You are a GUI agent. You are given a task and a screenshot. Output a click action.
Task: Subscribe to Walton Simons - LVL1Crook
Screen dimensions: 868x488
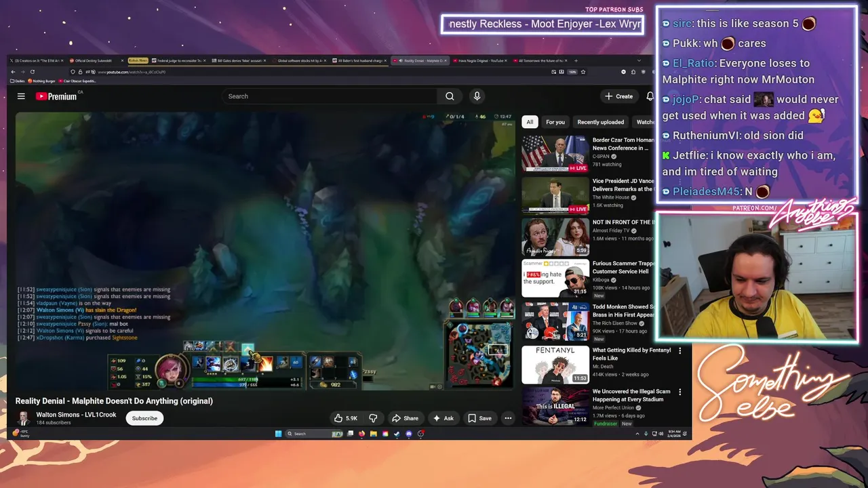pyautogui.click(x=144, y=418)
